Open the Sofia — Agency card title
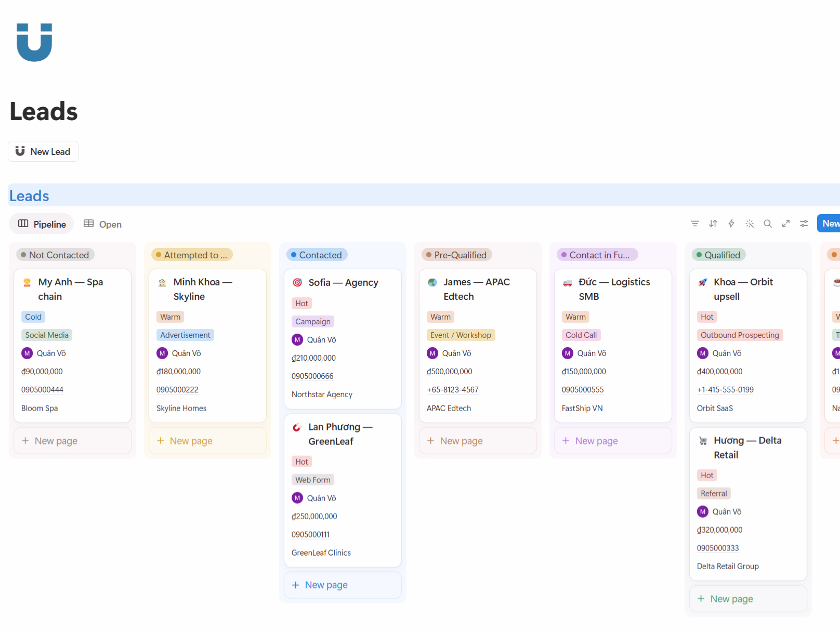Screen dimensions: 840x630 tap(343, 283)
